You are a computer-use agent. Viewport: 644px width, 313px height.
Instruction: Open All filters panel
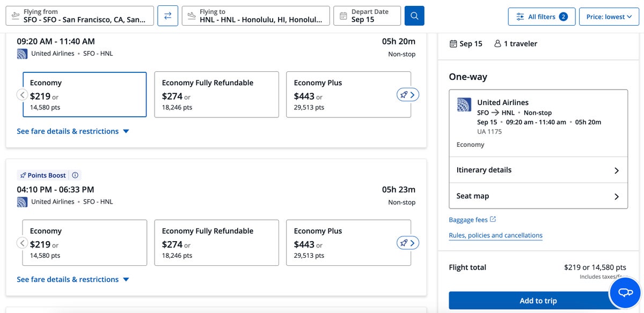click(542, 17)
